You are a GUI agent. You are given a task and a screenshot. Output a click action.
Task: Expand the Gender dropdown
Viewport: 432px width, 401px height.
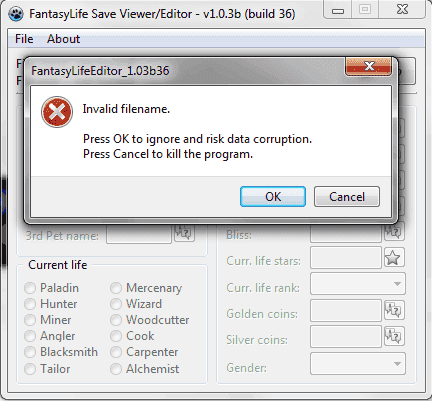pyautogui.click(x=358, y=364)
